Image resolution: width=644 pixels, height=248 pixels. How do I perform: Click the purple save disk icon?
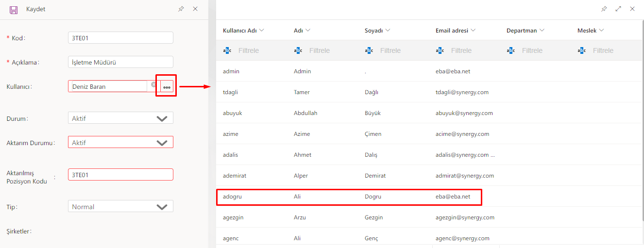point(14,9)
